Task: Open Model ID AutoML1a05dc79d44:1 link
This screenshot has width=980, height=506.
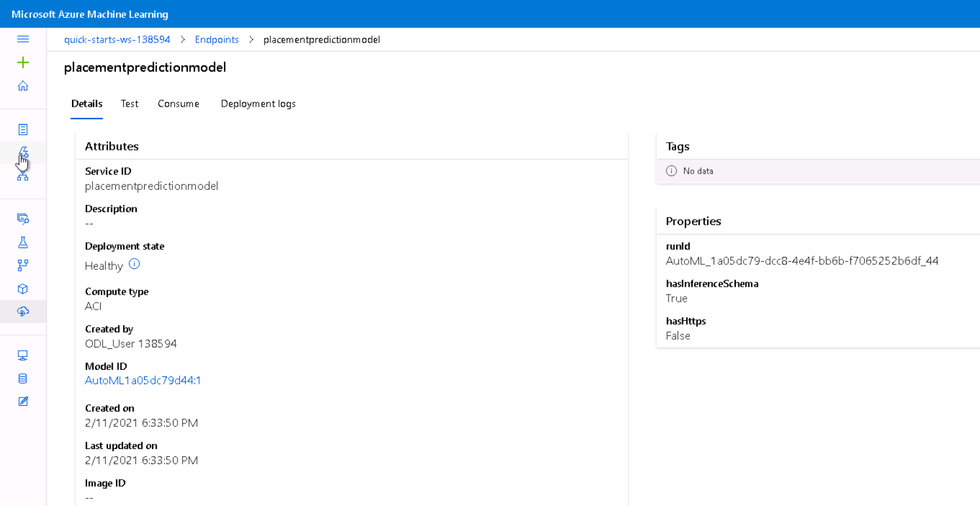Action: pos(143,380)
